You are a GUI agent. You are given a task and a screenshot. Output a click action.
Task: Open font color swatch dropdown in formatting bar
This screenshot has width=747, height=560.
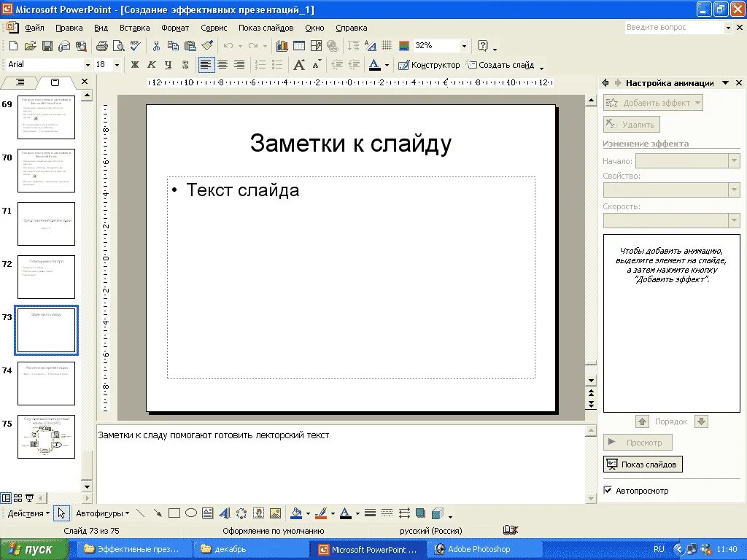[387, 65]
